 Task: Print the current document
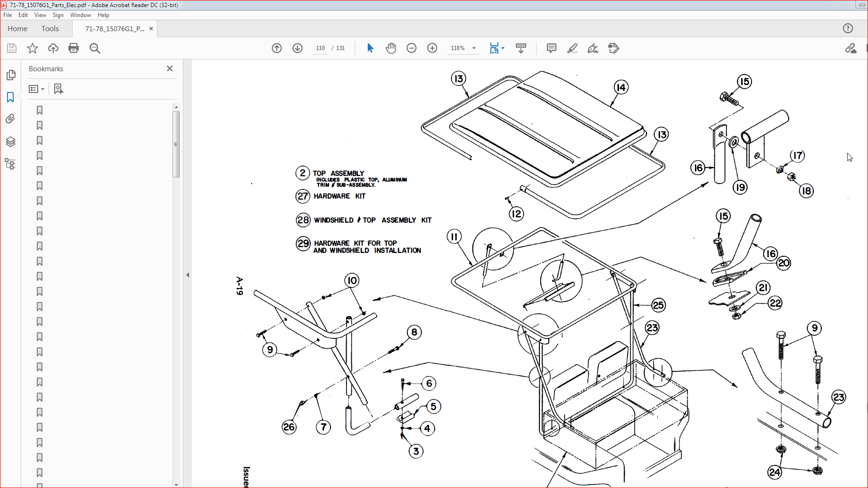coord(74,48)
